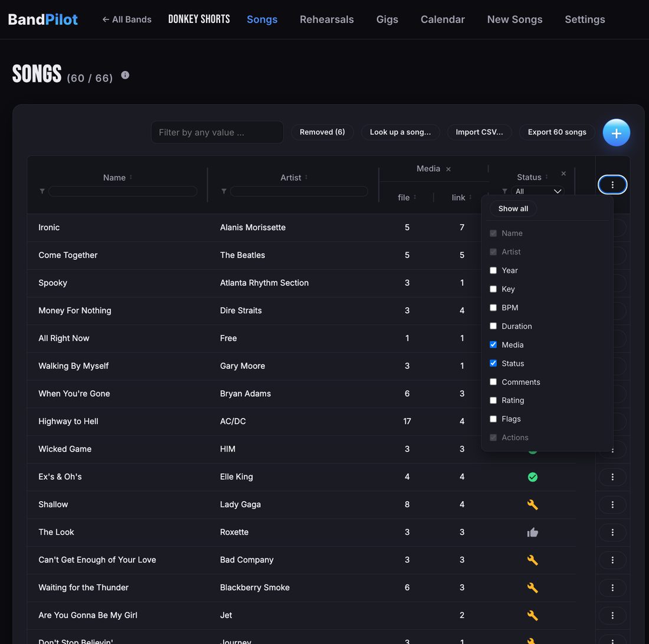Image resolution: width=649 pixels, height=644 pixels.
Task: Go to the Songs tab
Action: coord(262,19)
